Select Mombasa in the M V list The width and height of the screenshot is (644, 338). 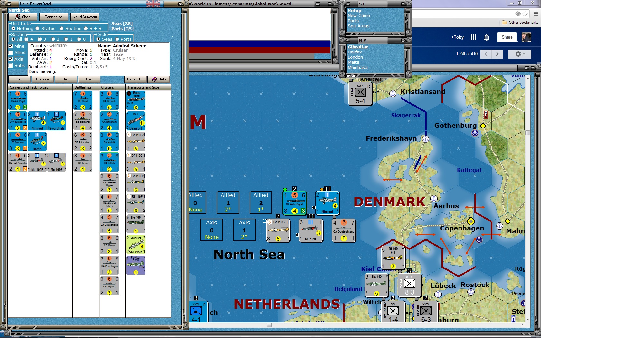coord(357,68)
